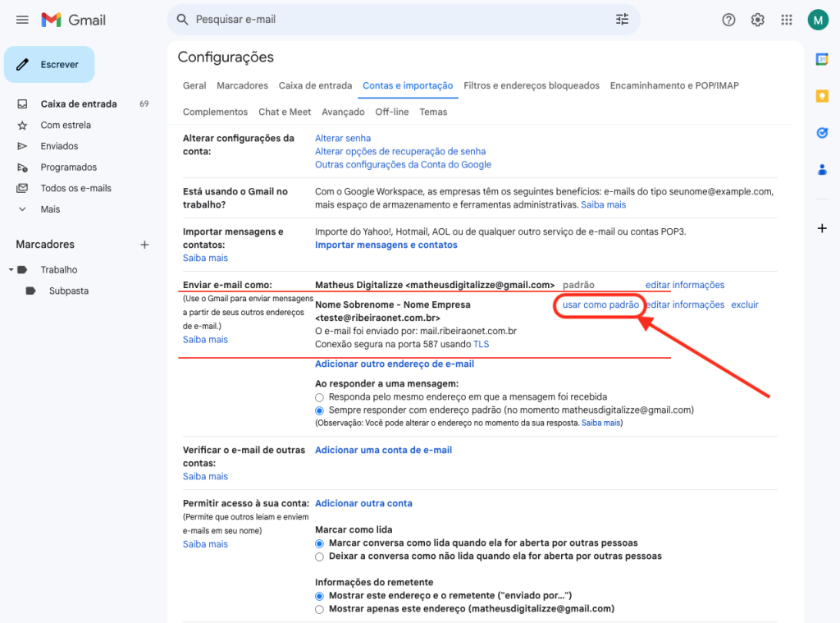Image resolution: width=840 pixels, height=623 pixels.
Task: Click the search filter options icon
Action: 622,20
